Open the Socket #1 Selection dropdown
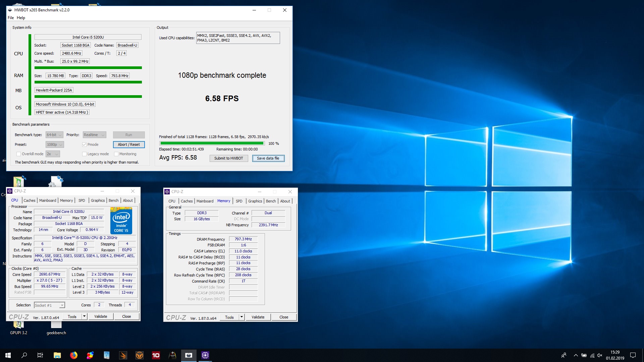Viewport: 644px width, 362px height. tap(49, 305)
